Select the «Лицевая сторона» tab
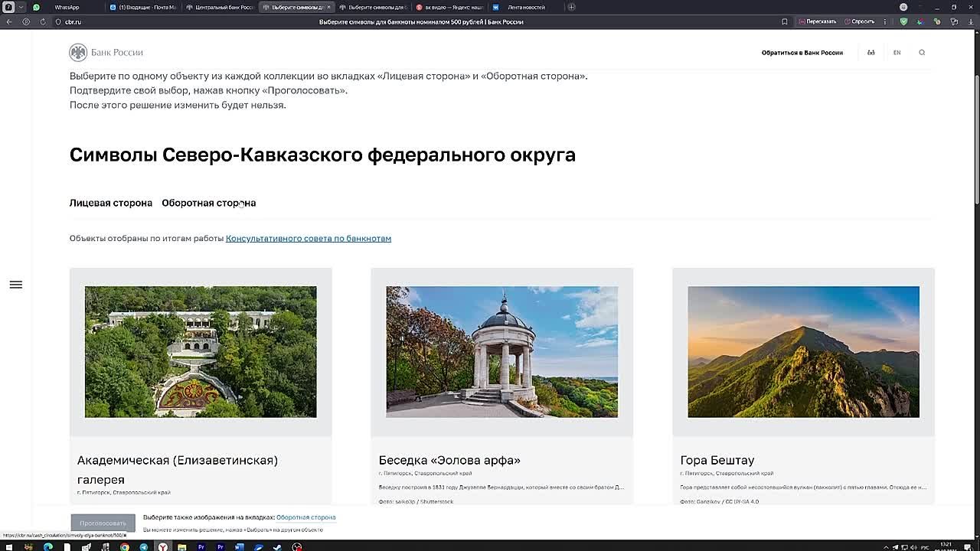The width and height of the screenshot is (980, 551). [x=111, y=203]
